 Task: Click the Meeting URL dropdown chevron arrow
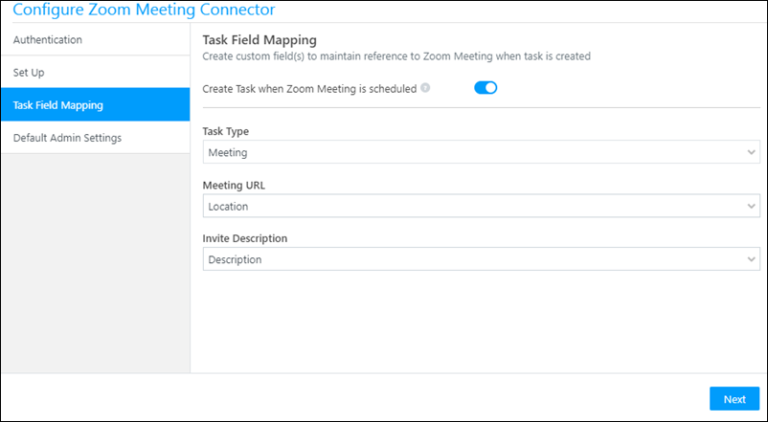click(x=751, y=207)
